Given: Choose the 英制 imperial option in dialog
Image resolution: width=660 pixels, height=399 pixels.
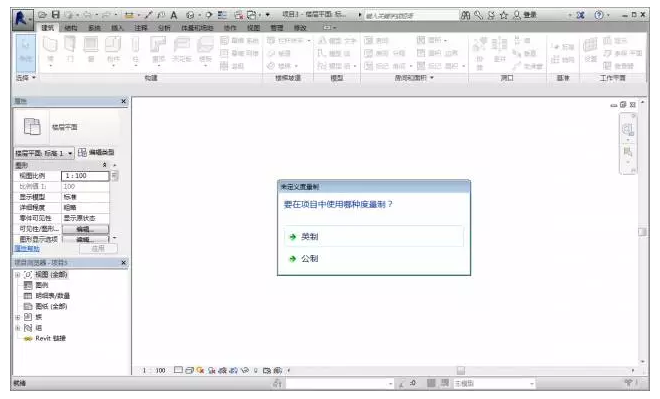Looking at the screenshot, I should click(374, 237).
